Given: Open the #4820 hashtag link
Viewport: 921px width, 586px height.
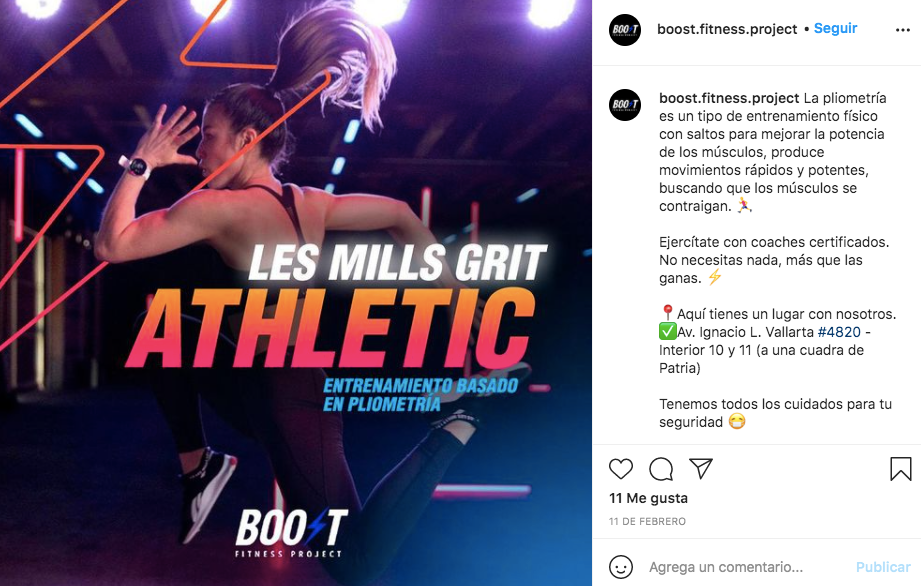Looking at the screenshot, I should pos(839,332).
